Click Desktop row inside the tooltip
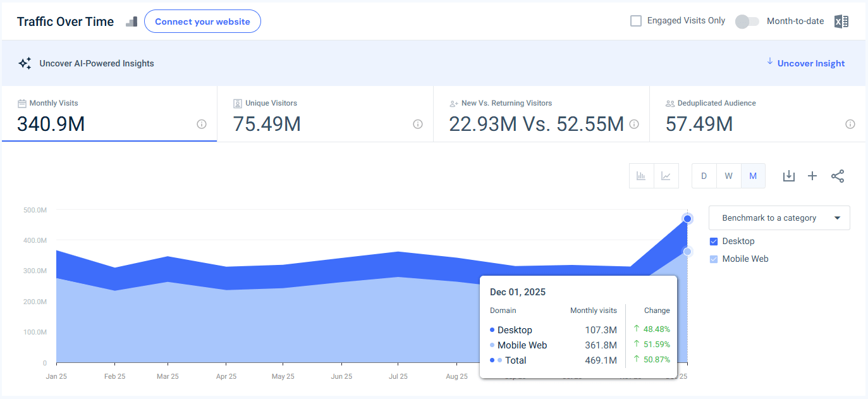This screenshot has height=399, width=868. click(x=513, y=329)
